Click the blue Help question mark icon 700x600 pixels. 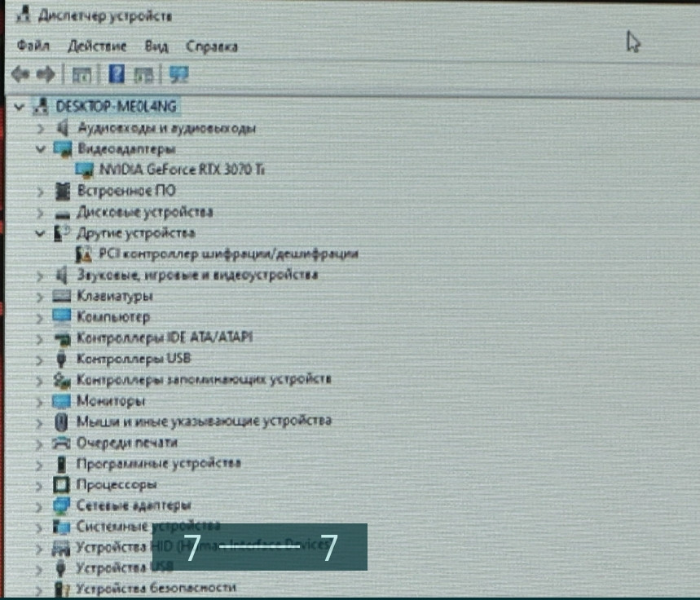click(117, 75)
